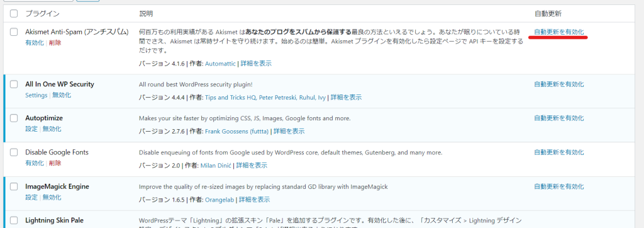Viewport: 644px width, 228px height.
Task: Click the プラグイン column header
Action: click(42, 14)
